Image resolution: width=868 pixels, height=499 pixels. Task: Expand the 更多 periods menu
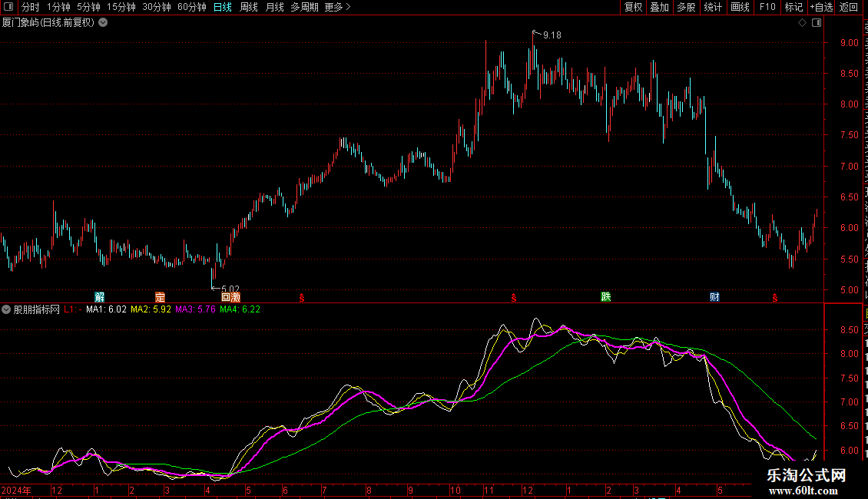point(338,7)
